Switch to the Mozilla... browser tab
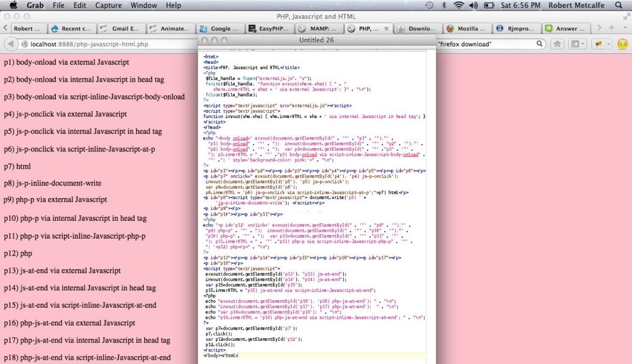Image resolution: width=632 pixels, height=364 pixels. [467, 28]
